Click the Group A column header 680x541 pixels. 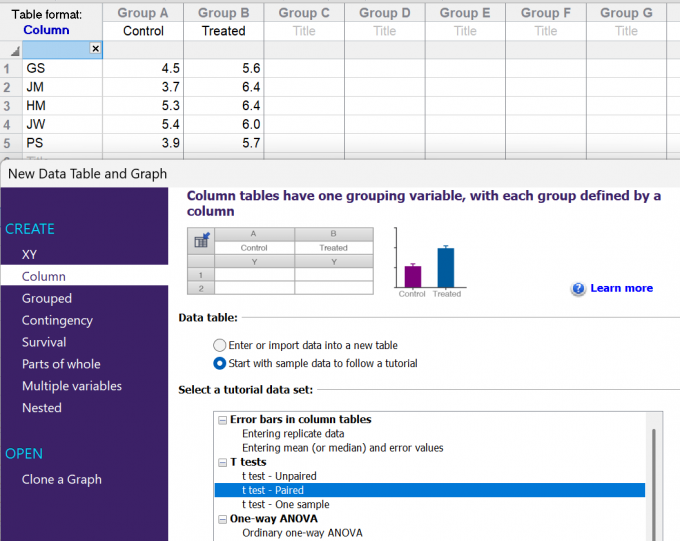click(143, 13)
